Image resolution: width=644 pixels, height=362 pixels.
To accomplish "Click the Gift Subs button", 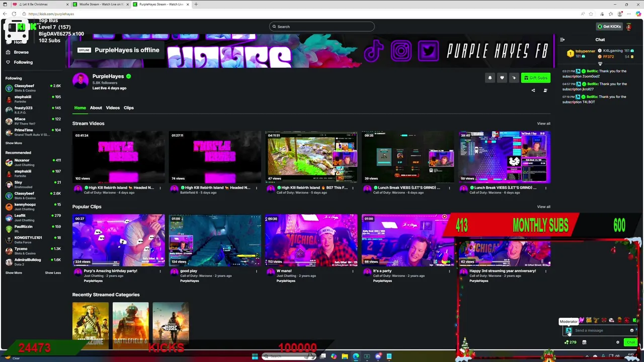I will [536, 78].
